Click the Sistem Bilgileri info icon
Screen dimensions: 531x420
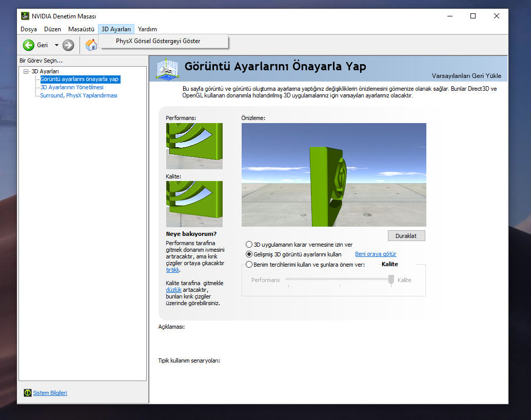[x=27, y=393]
